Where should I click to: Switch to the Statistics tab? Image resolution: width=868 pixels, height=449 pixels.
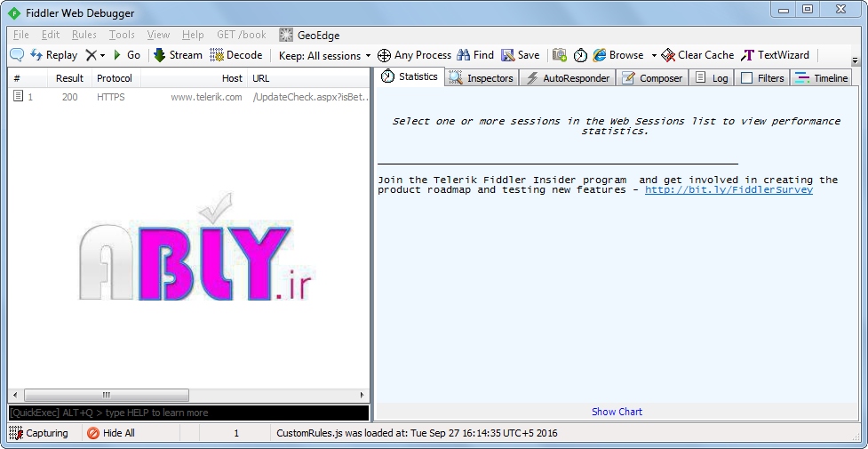click(x=410, y=76)
